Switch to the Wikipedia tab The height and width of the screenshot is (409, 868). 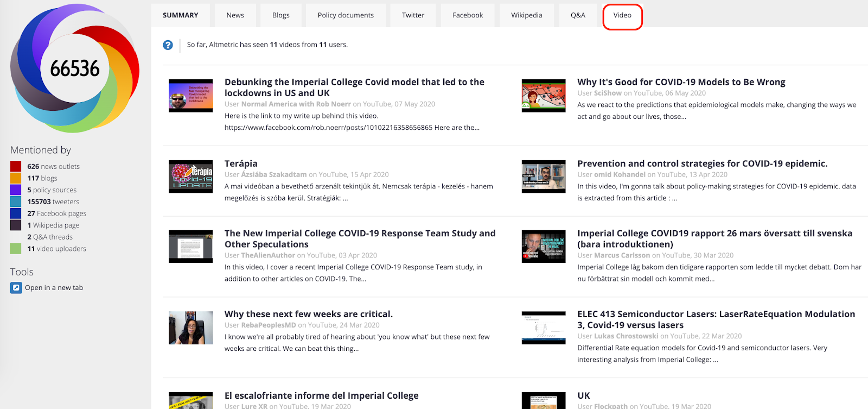click(x=526, y=15)
